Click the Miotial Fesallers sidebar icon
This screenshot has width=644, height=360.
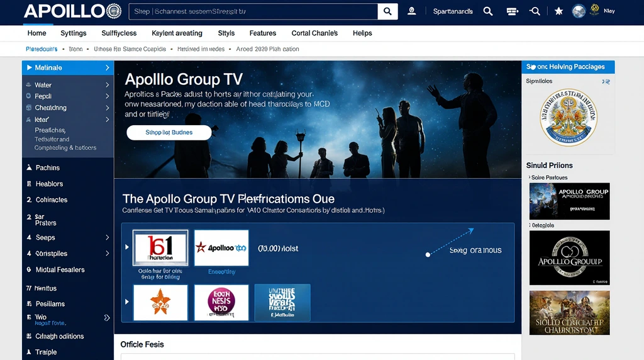tap(29, 269)
